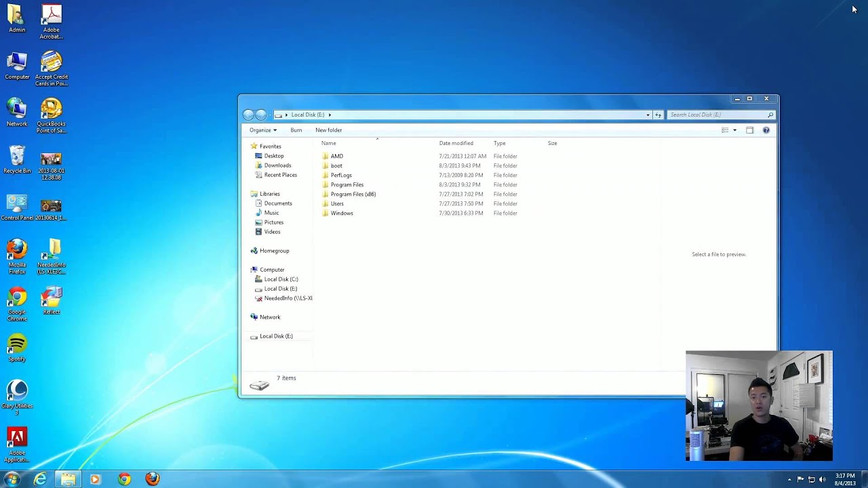Create a New folder
This screenshot has height=488, width=868.
pyautogui.click(x=328, y=130)
